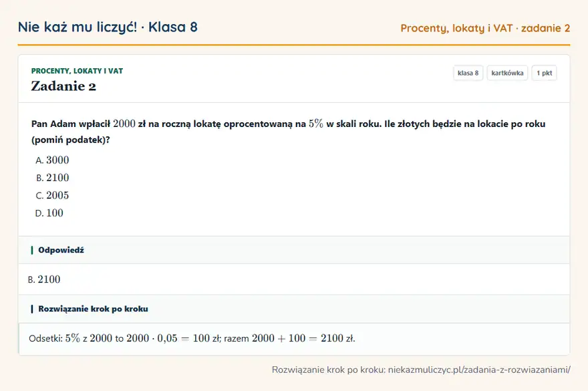Click the '(pomiń podatek)?' line of the question

click(71, 140)
